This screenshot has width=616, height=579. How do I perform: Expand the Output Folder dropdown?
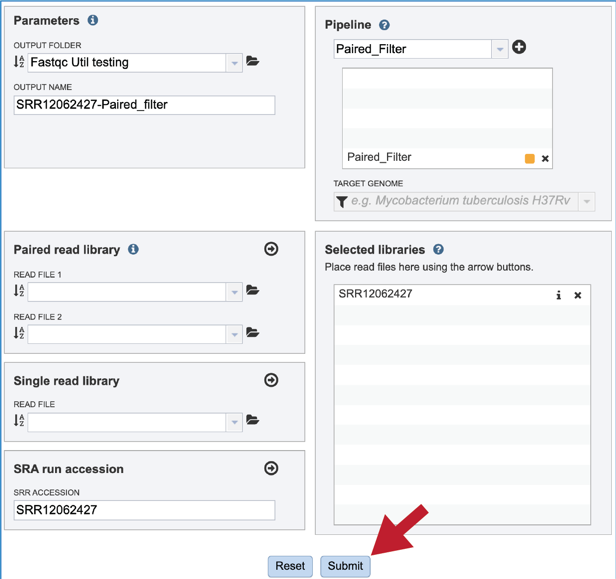point(235,63)
